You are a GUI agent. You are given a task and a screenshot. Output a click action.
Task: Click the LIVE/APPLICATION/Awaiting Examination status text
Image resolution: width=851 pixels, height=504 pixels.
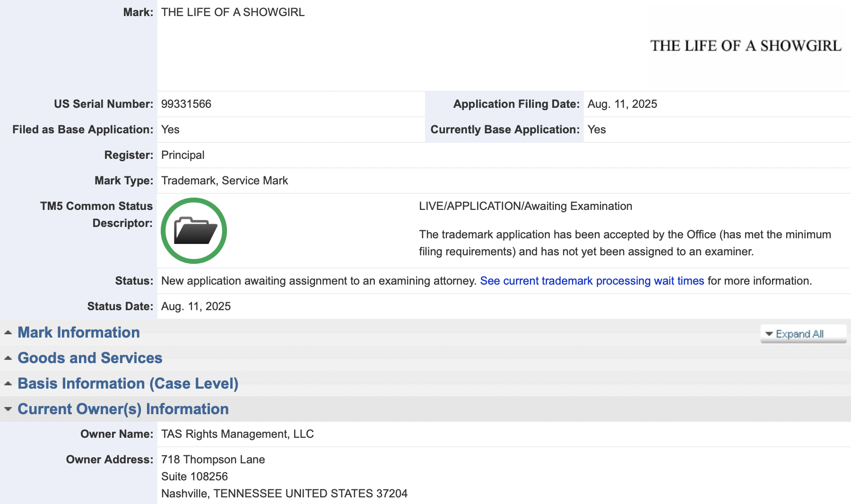point(525,206)
